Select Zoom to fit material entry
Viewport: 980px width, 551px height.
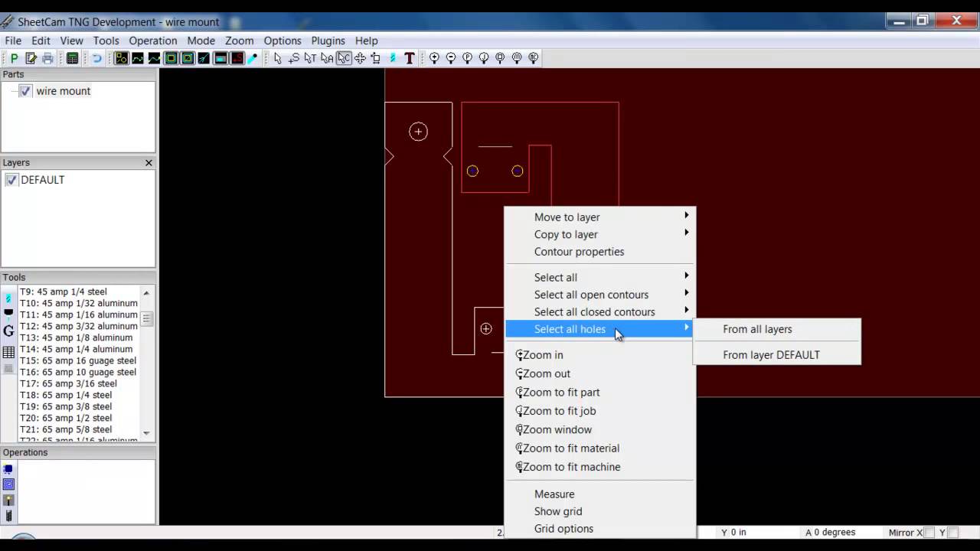600,448
